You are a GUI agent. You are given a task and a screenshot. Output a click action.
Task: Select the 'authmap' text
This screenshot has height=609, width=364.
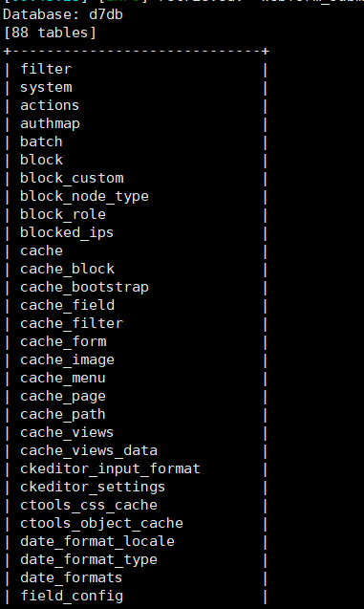pyautogui.click(x=50, y=123)
